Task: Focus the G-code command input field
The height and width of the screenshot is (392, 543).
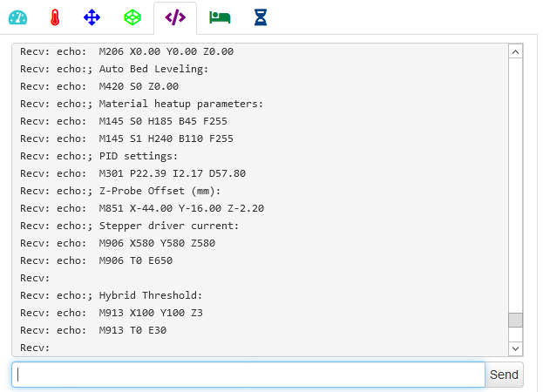Action: tap(248, 375)
